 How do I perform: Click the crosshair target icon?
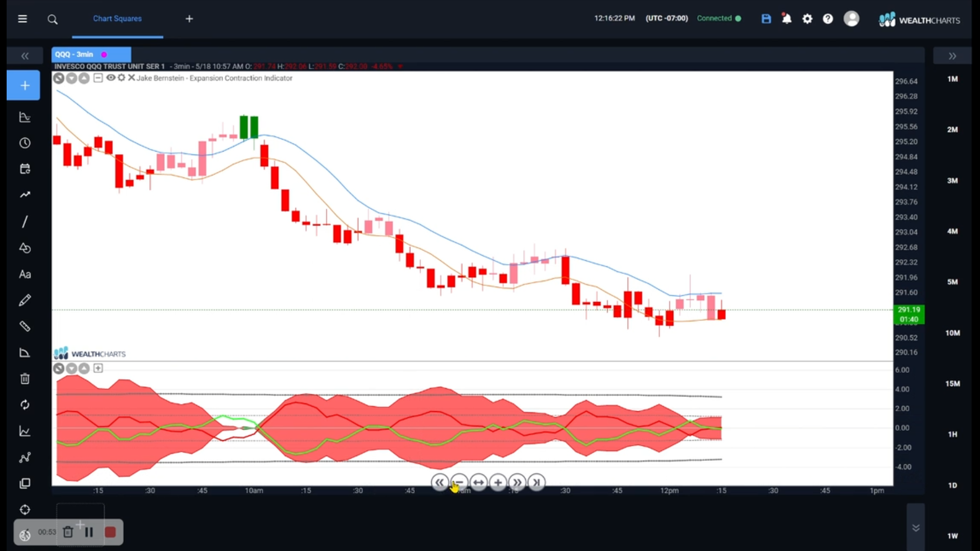pyautogui.click(x=24, y=510)
